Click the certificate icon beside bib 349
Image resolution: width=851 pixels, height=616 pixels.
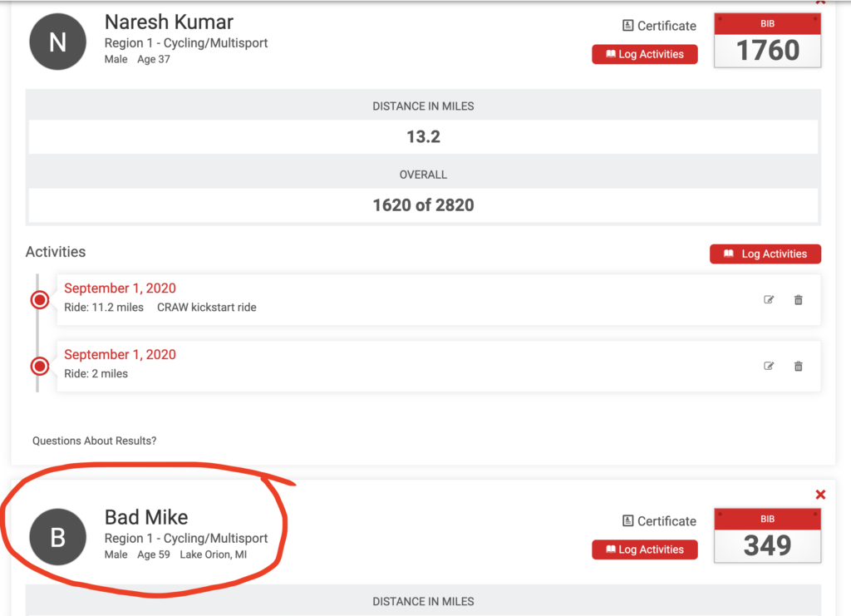coord(628,521)
